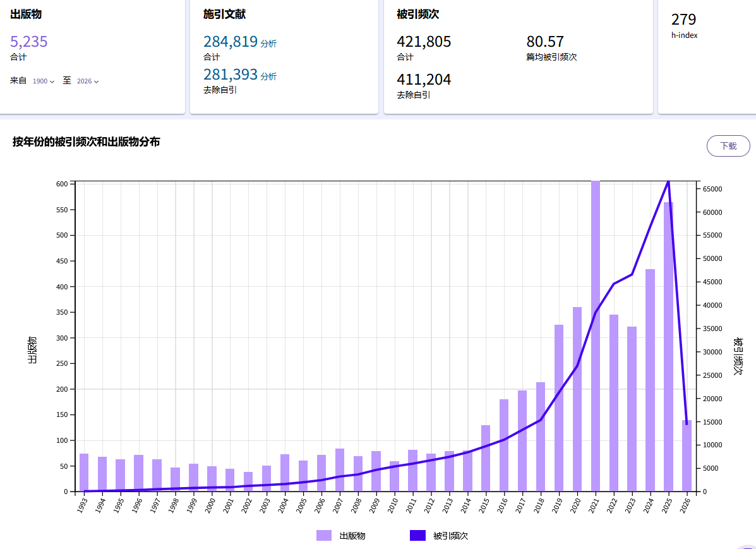Select the 2025 publications bar
The width and height of the screenshot is (756, 549).
(x=668, y=347)
